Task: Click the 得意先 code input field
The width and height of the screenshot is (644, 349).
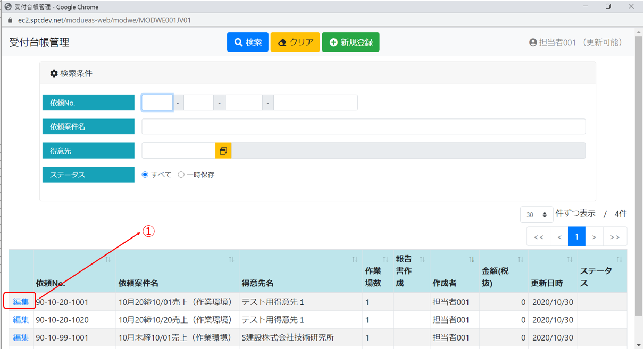Action: (179, 151)
